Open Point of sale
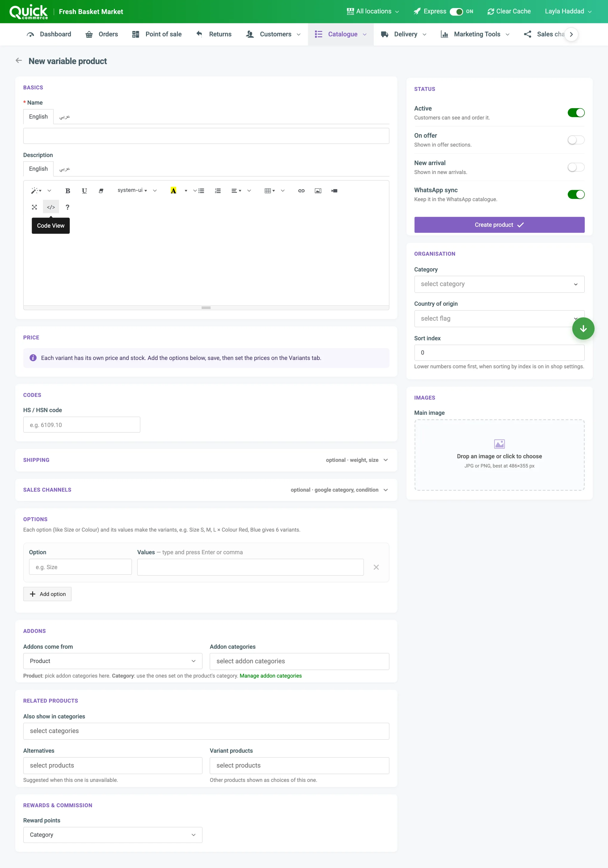 point(157,34)
